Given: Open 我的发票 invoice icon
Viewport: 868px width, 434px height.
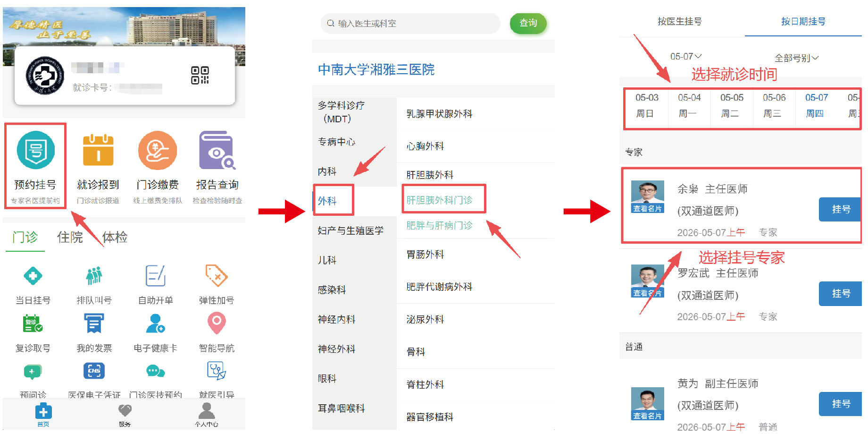Looking at the screenshot, I should [94, 324].
